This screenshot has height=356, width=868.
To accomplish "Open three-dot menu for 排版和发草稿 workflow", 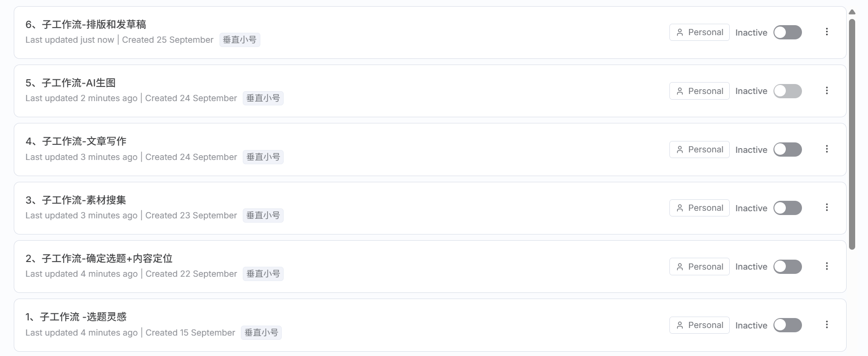I will [x=827, y=32].
